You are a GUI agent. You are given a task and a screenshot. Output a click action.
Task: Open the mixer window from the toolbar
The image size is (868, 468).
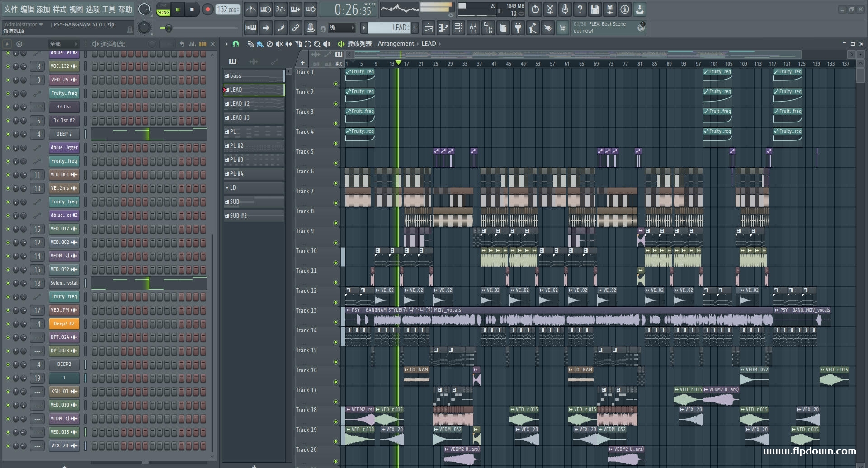pyautogui.click(x=473, y=28)
